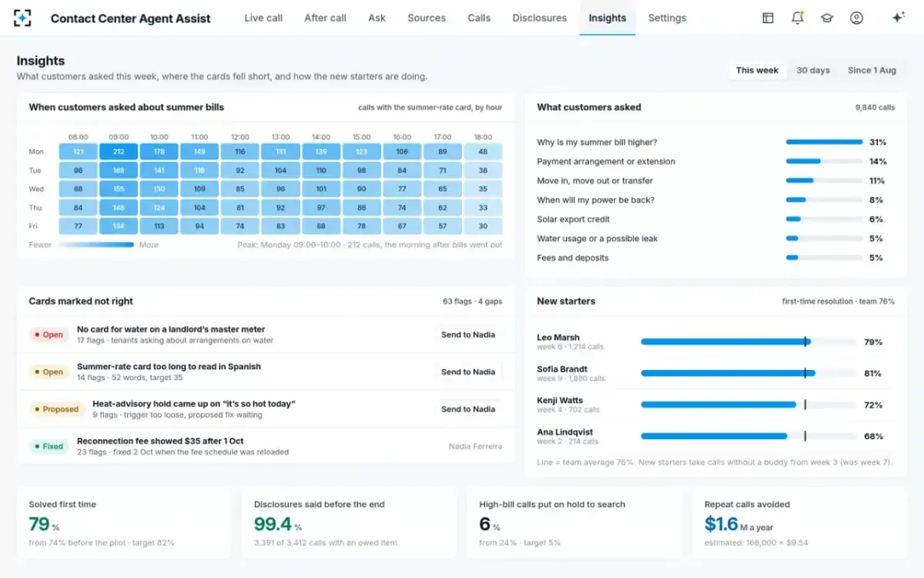Click the 12:00 column header in heatmap
924x578 pixels.
[x=240, y=136]
